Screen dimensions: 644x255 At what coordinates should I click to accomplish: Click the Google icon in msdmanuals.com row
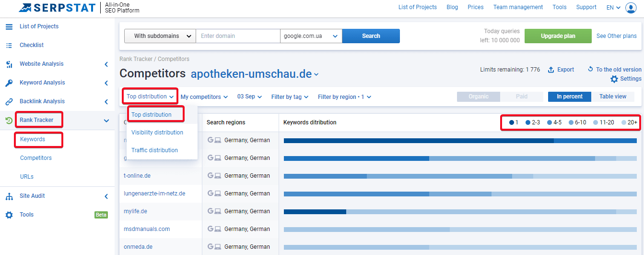point(211,229)
